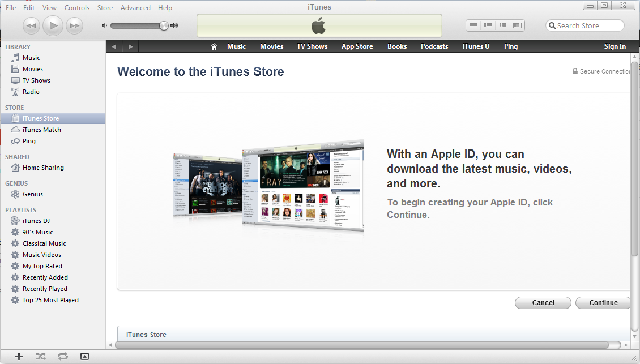Switch to Cover Flow view

517,25
